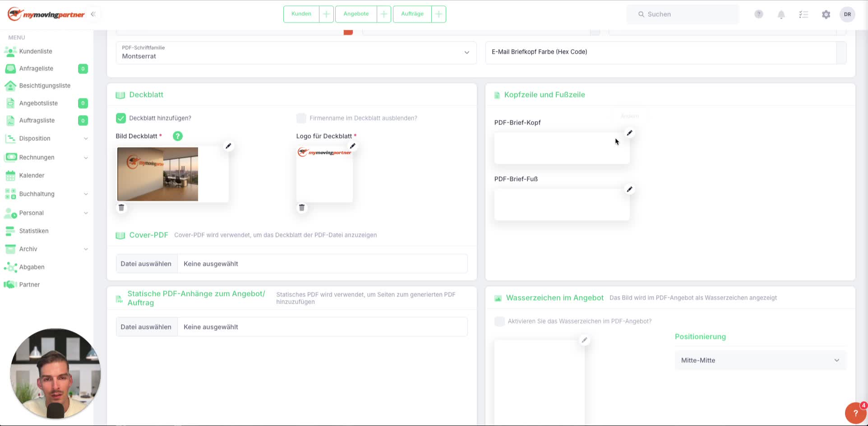Click the PDF-Brief-Fuß preview box

(x=562, y=205)
